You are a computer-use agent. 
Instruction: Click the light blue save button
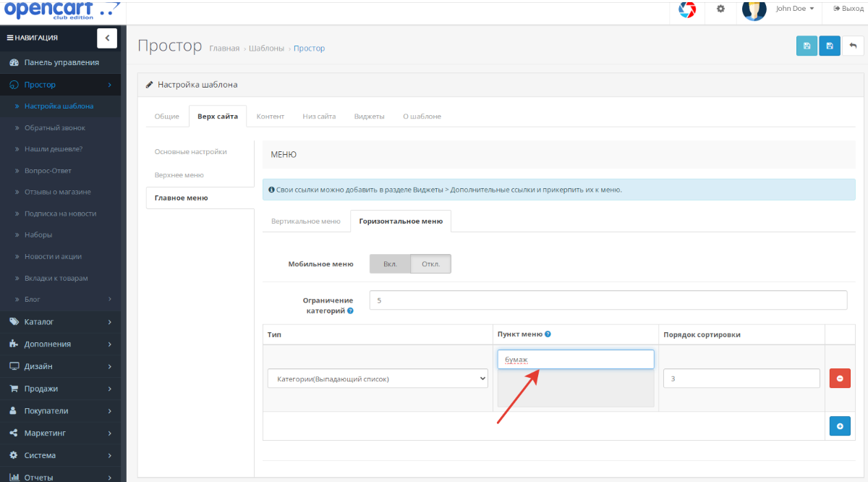point(807,46)
